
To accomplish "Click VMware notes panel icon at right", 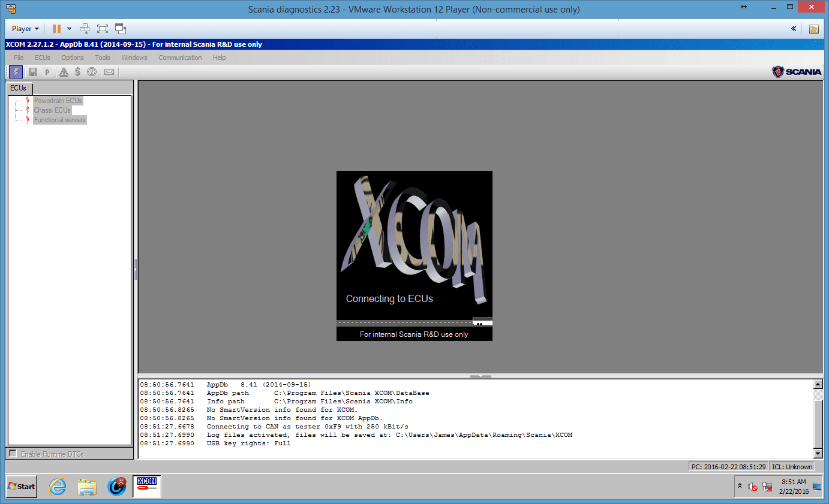I will pos(814,29).
